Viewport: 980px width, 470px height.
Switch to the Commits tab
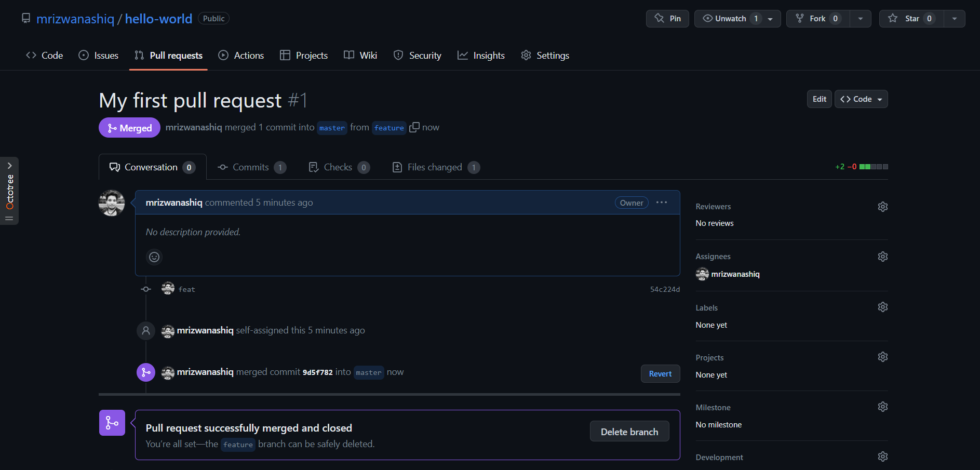[252, 167]
